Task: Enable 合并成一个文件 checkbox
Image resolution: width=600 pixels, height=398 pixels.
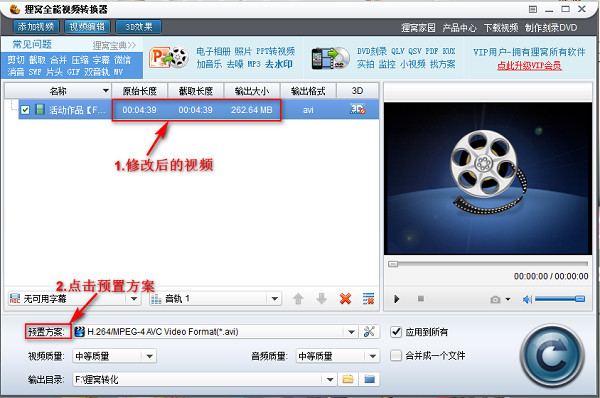Action: point(396,355)
